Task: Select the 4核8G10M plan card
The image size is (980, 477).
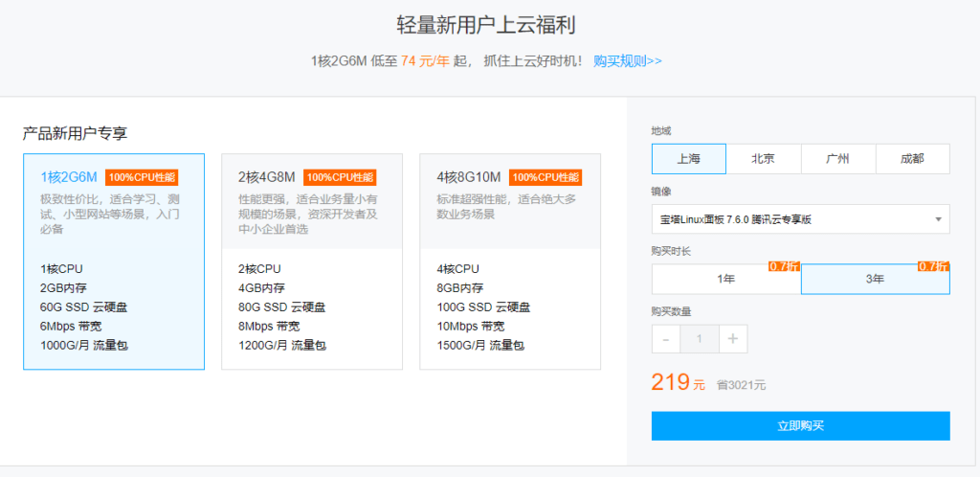Action: 510,261
